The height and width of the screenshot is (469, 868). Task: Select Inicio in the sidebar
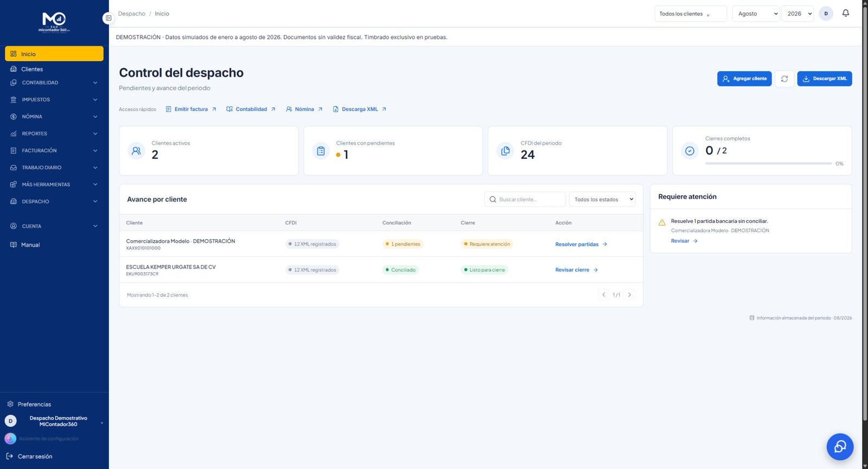[54, 54]
